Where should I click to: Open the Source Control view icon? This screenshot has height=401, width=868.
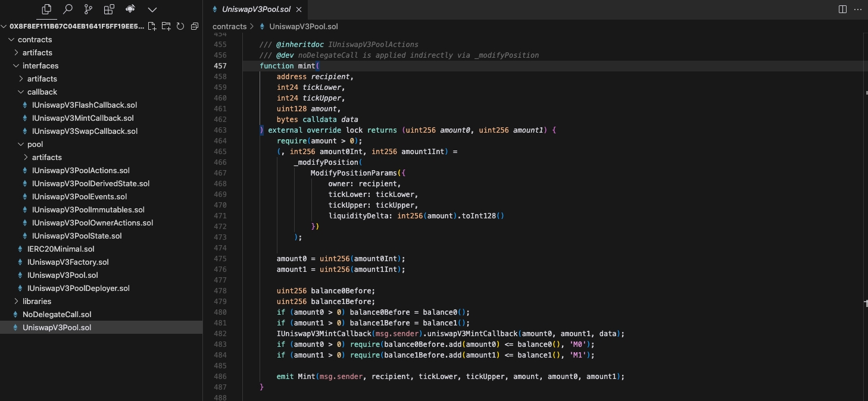tap(88, 10)
